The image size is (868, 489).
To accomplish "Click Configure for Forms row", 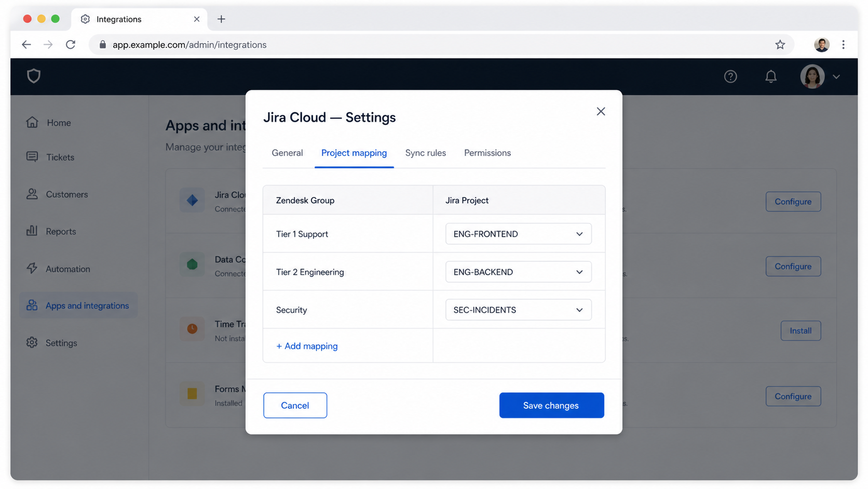I will (x=793, y=396).
